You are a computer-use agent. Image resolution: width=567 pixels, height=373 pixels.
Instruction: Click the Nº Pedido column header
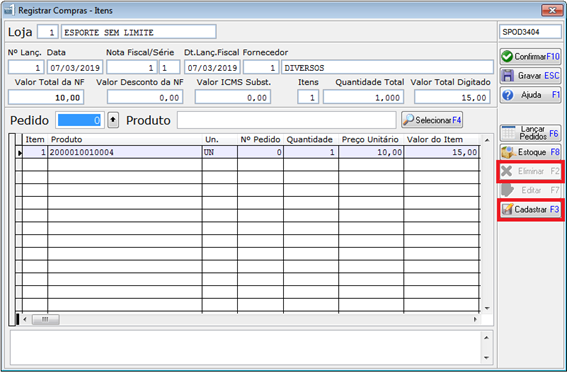tap(260, 140)
